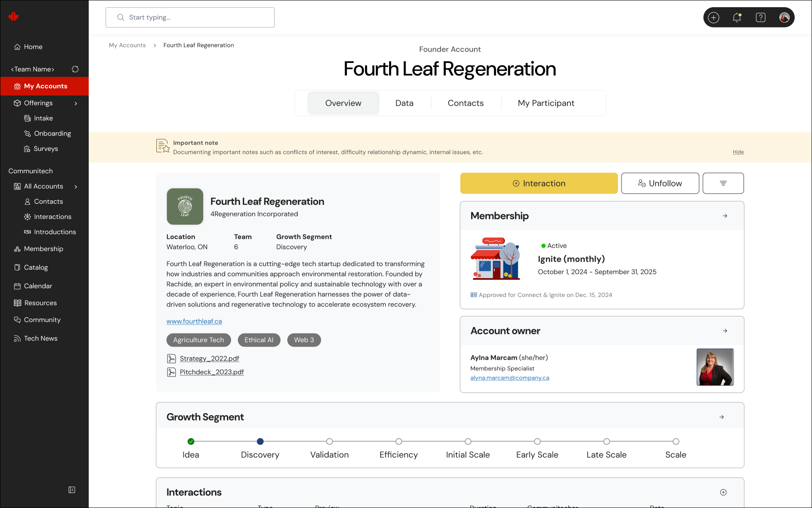
Task: Open user profile avatar in top bar
Action: [784, 17]
